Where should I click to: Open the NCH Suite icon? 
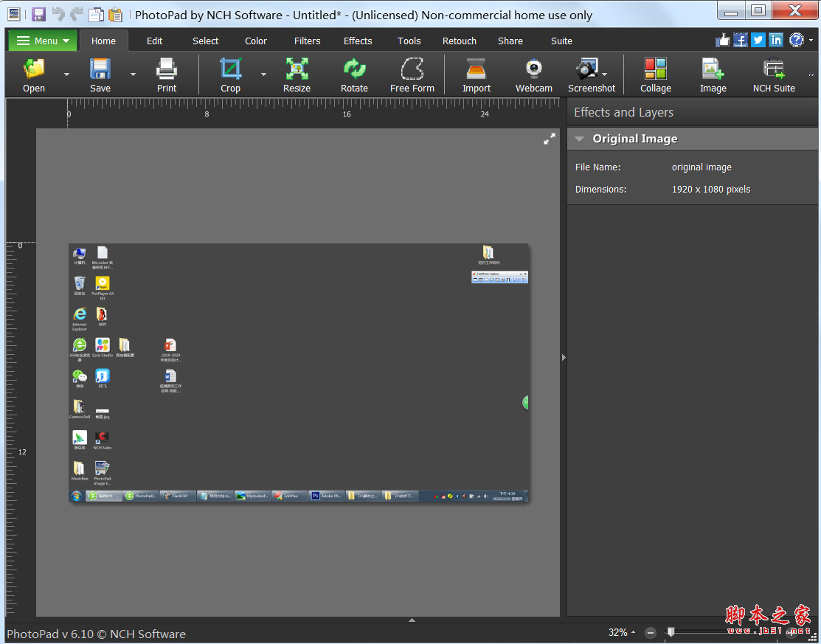click(x=774, y=69)
